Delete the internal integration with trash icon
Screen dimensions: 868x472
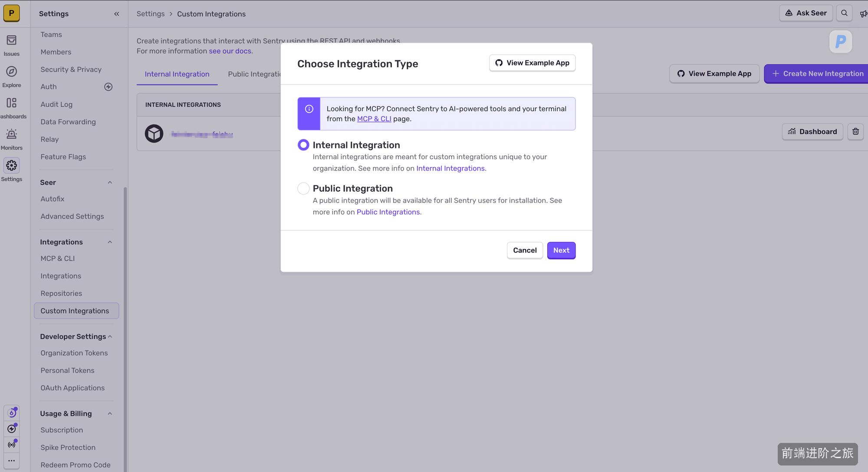(855, 131)
